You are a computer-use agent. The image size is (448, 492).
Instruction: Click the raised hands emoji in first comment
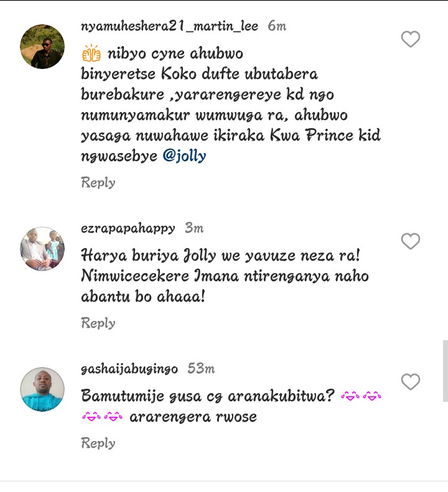(x=91, y=53)
